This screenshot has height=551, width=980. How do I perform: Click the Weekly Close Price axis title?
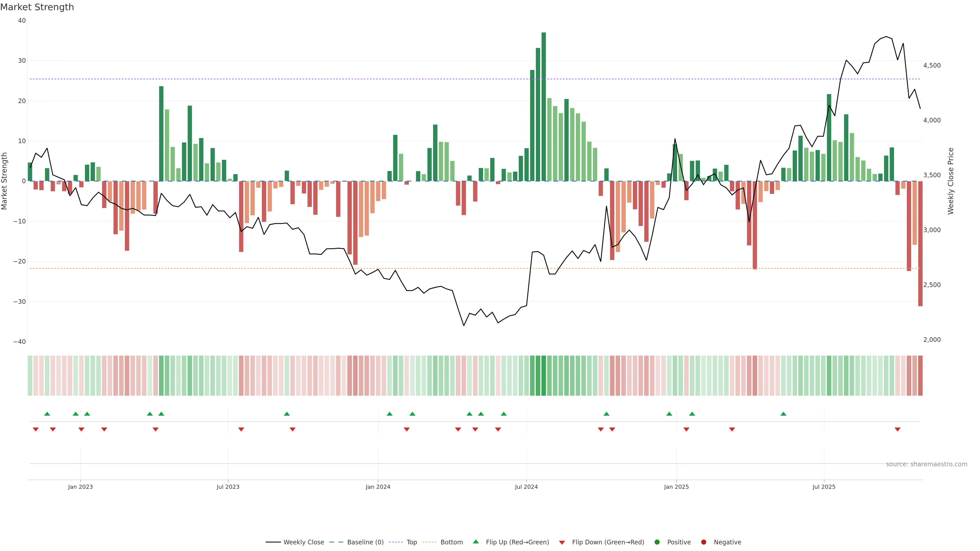951,181
